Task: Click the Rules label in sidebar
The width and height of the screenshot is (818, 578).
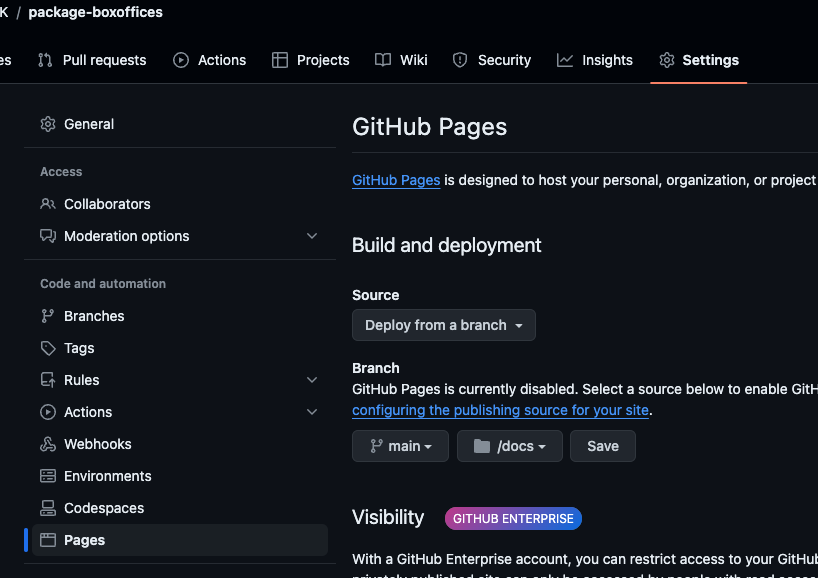Action: click(81, 380)
